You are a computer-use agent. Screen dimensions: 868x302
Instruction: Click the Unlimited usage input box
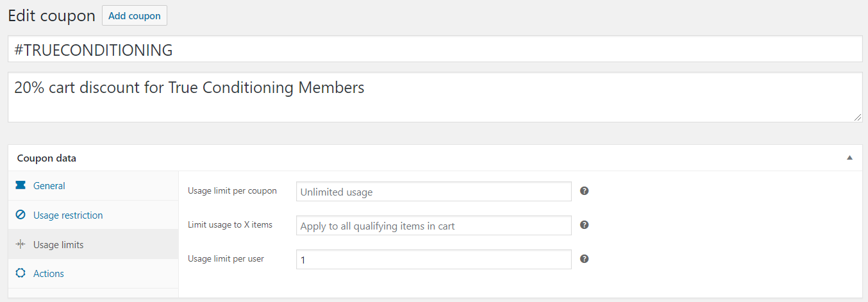click(433, 192)
